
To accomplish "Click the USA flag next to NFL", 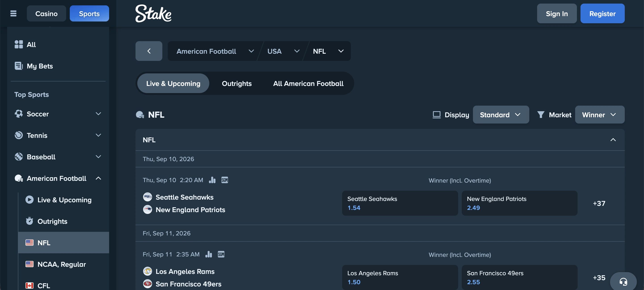I will pos(30,243).
